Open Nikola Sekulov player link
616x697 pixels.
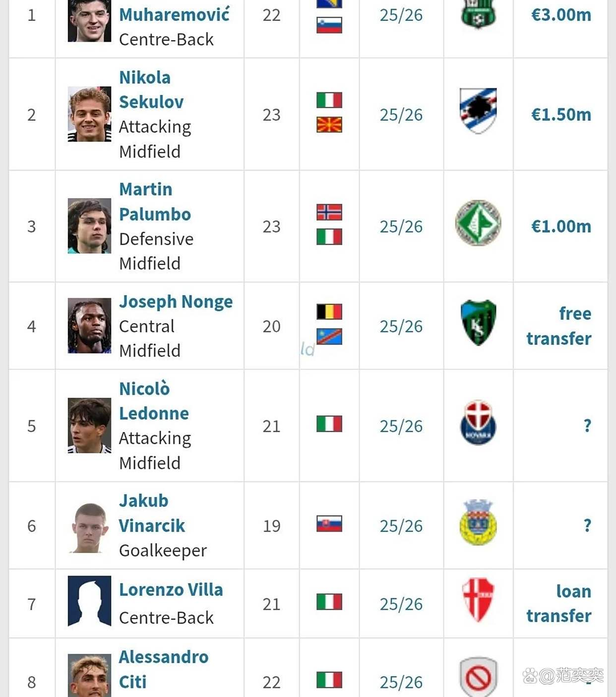151,90
